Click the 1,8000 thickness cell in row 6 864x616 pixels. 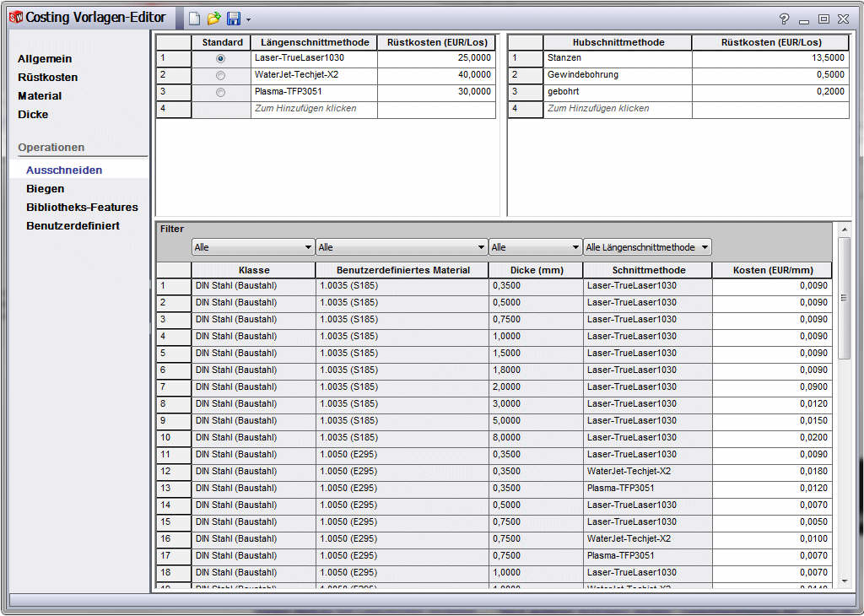[536, 370]
